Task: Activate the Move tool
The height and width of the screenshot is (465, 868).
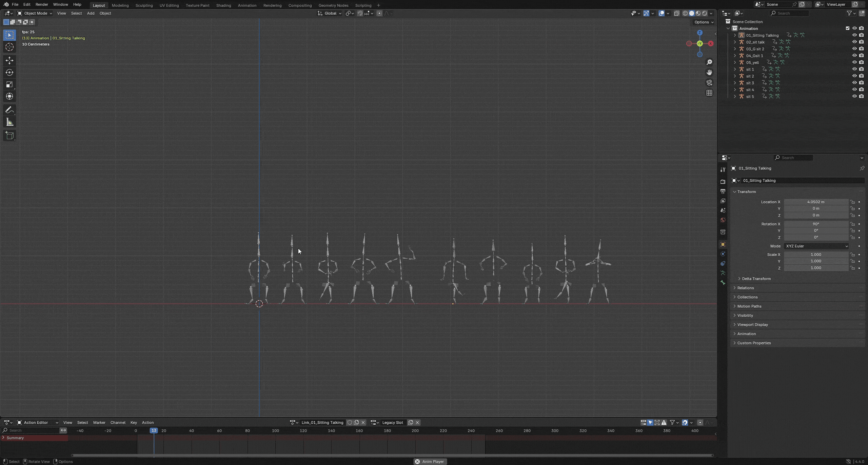Action: 9,61
